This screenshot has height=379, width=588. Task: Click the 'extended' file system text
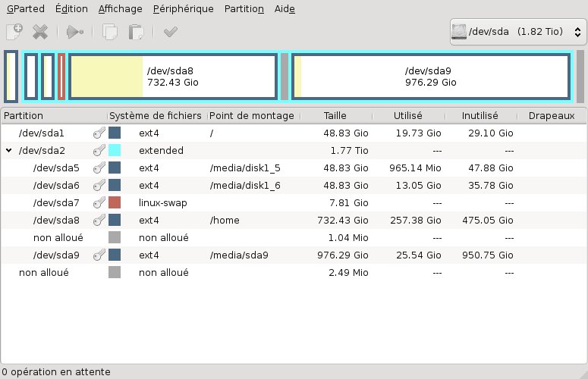(162, 151)
